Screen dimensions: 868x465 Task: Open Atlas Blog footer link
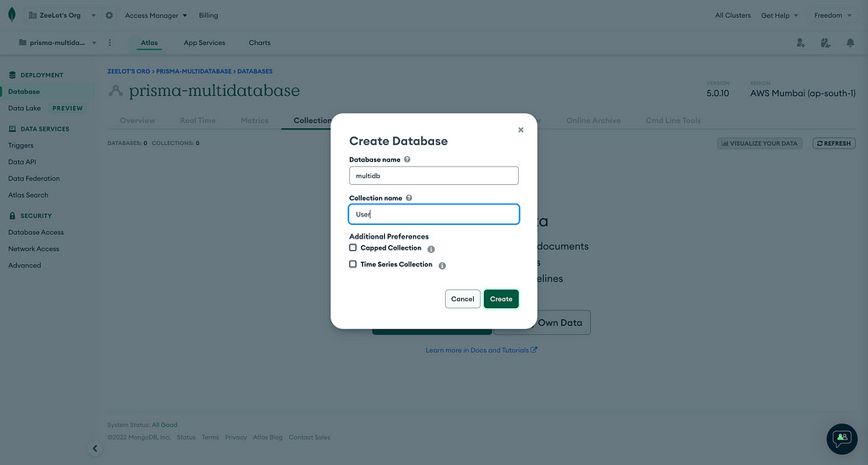267,437
